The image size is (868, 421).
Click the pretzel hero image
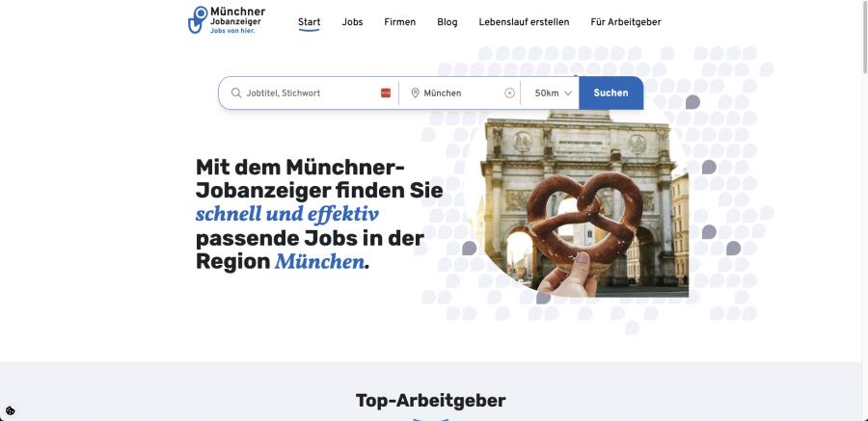coord(576,203)
